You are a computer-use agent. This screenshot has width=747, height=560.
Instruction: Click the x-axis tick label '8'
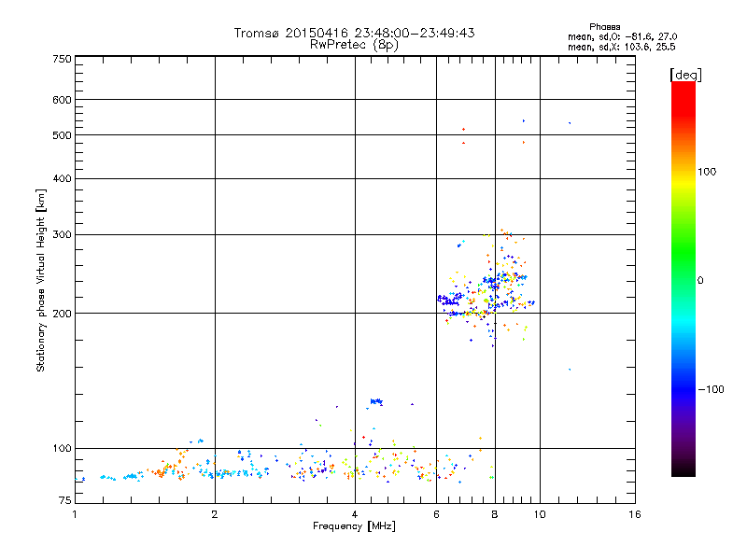click(495, 514)
